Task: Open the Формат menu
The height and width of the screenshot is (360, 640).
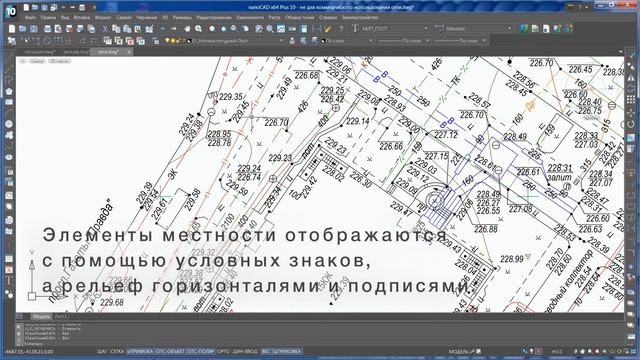Action: pyautogui.click(x=103, y=18)
